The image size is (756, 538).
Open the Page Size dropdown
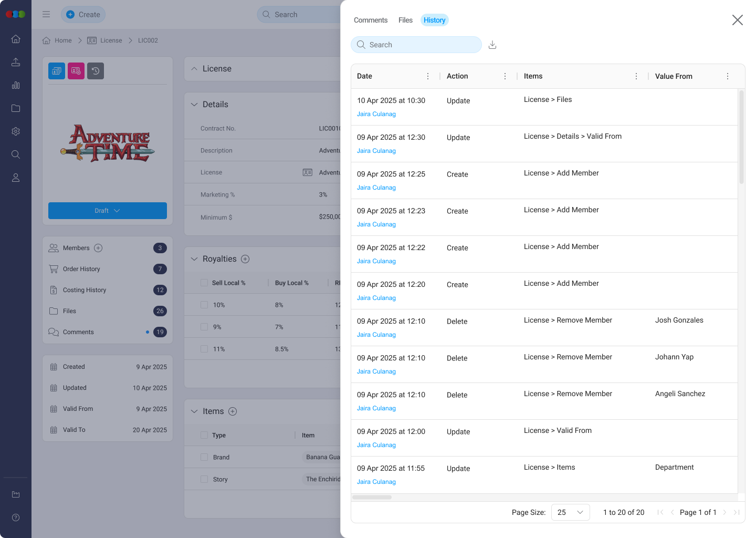[x=570, y=512]
